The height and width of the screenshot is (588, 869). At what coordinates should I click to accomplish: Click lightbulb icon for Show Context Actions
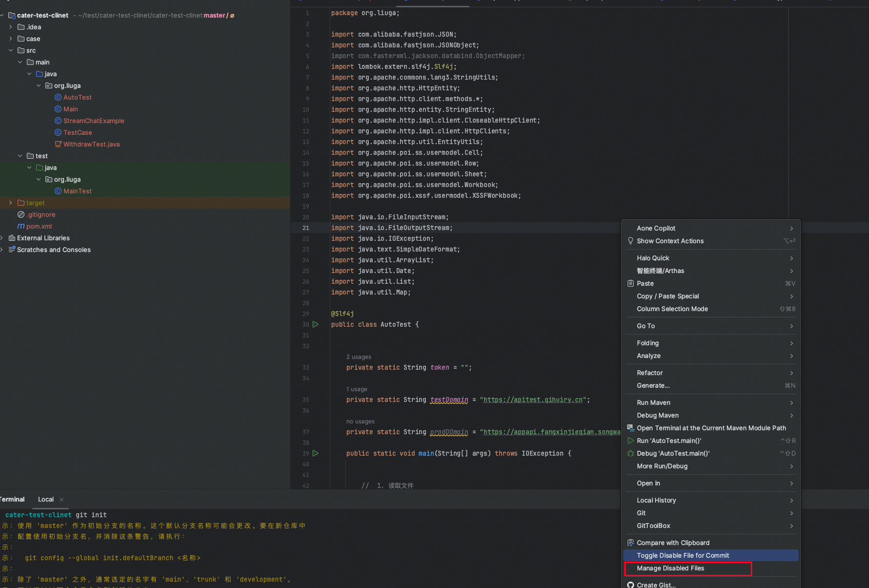click(631, 241)
